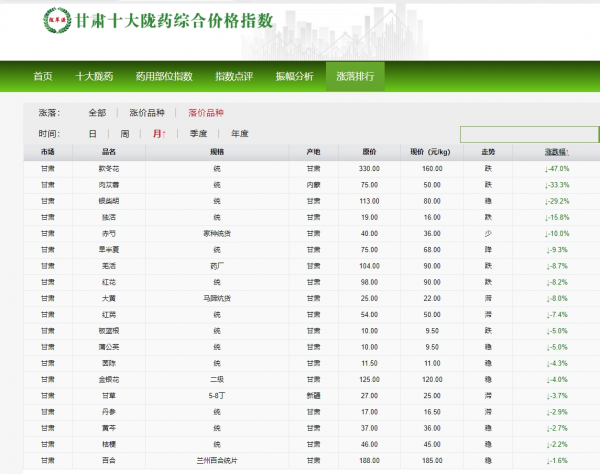Choose the 季度 time period
Image resolution: width=600 pixels, height=474 pixels.
click(198, 134)
